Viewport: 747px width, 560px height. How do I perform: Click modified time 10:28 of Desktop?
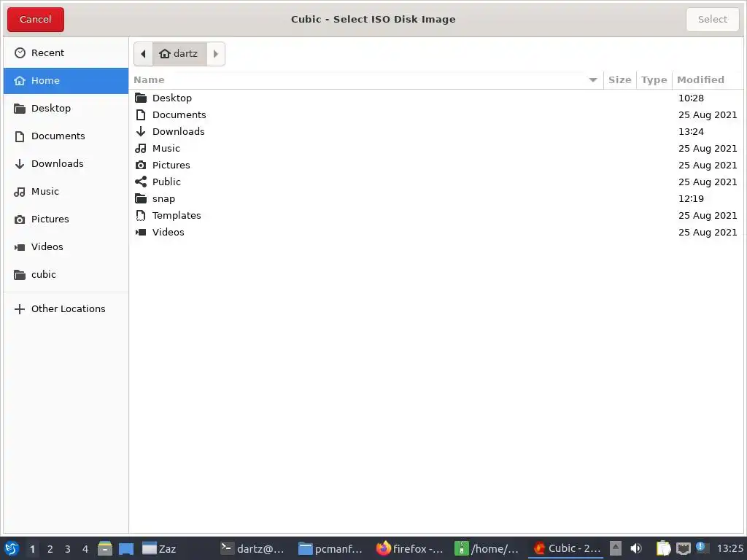pyautogui.click(x=691, y=98)
